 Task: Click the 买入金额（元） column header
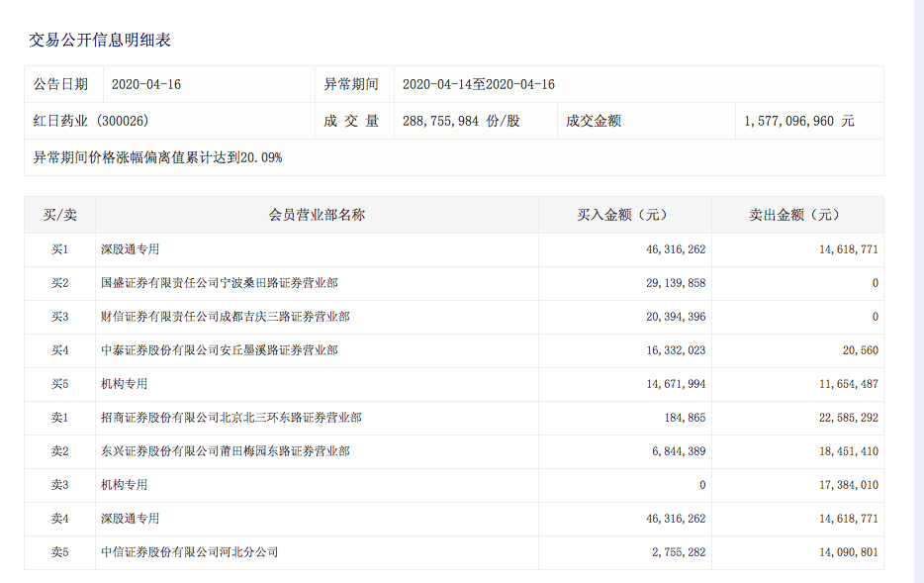click(624, 215)
